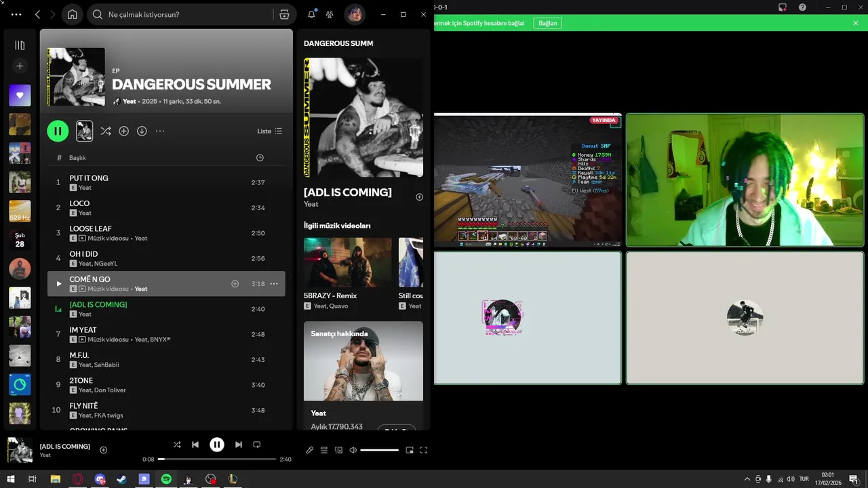Screen dimensions: 868x488
Task: Select the playing track [ADL IS COMING]
Action: 166,309
